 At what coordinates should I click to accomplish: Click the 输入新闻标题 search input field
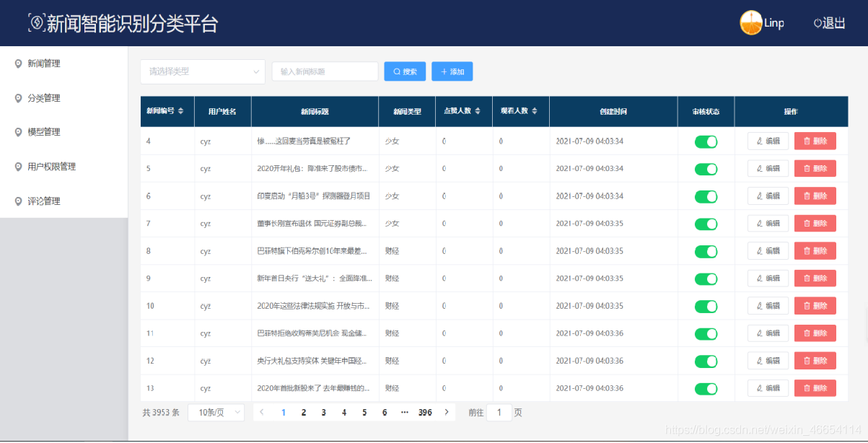tap(325, 71)
